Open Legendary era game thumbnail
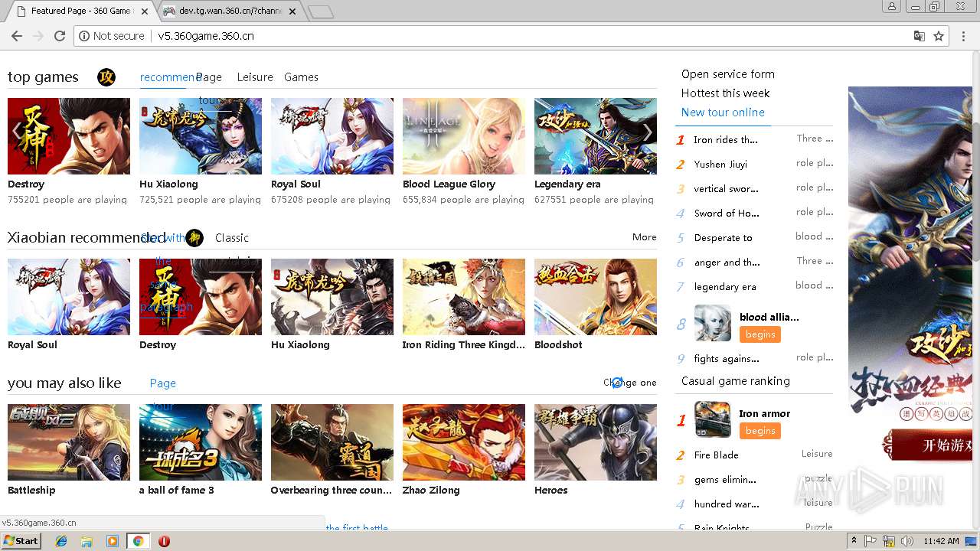Viewport: 980px width, 551px height. point(596,136)
